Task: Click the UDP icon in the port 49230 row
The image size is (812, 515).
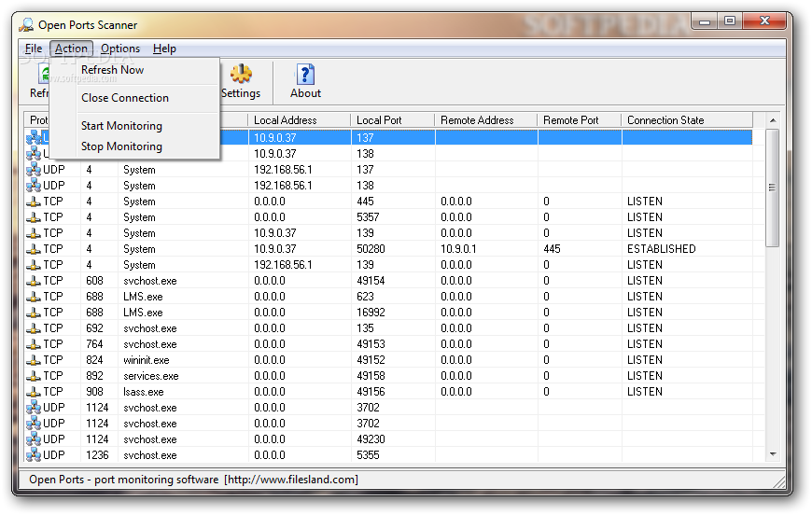Action: (x=34, y=439)
